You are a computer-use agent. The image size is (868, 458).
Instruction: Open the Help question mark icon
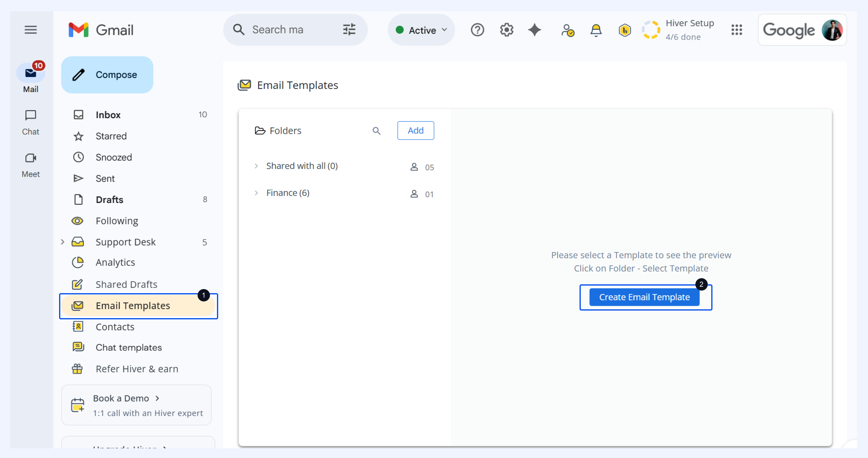pos(477,30)
